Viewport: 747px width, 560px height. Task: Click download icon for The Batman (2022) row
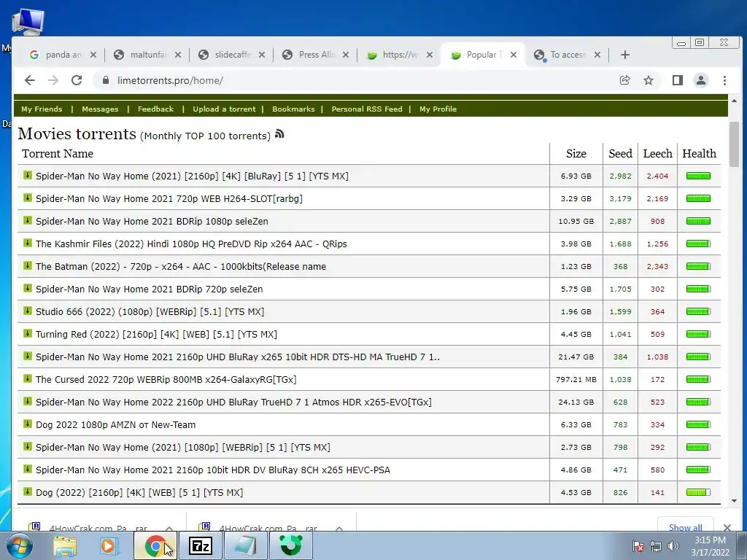click(x=28, y=265)
